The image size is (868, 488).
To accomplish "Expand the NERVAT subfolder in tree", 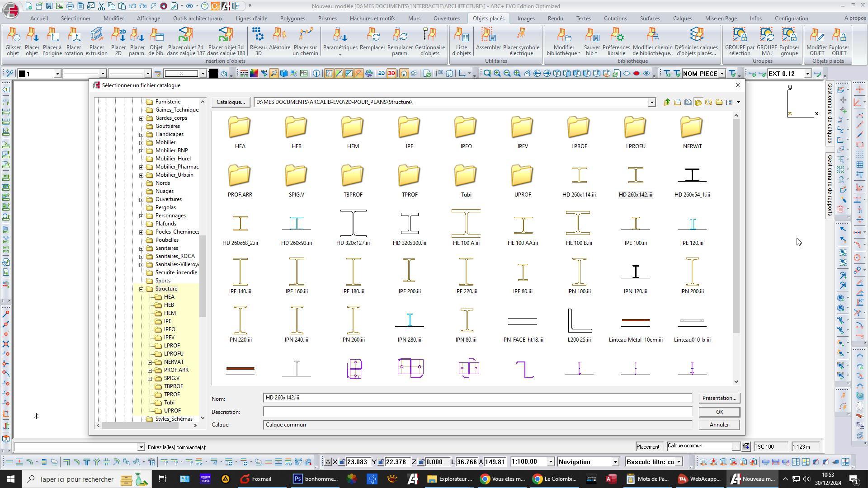I will pos(150,362).
